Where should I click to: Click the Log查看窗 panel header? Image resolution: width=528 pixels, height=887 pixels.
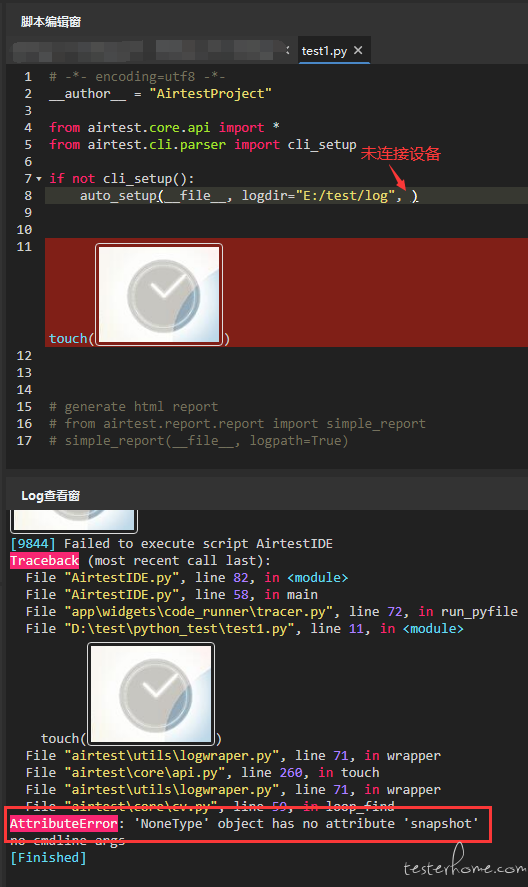[x=50, y=496]
